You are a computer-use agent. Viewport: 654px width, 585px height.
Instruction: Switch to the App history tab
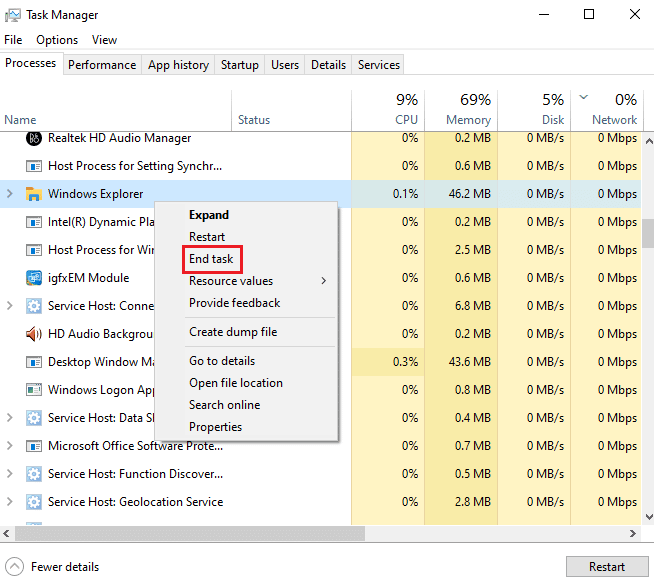[178, 65]
